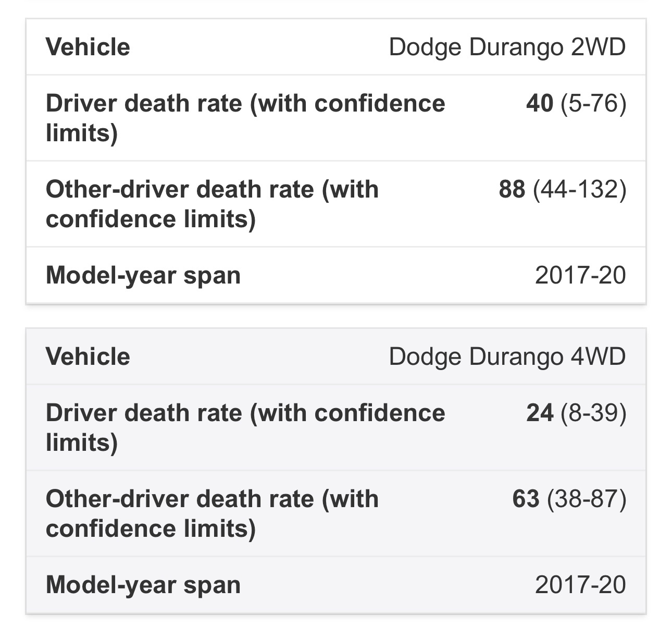Click the confidence range (5-76)
This screenshot has width=672, height=627.
click(593, 103)
